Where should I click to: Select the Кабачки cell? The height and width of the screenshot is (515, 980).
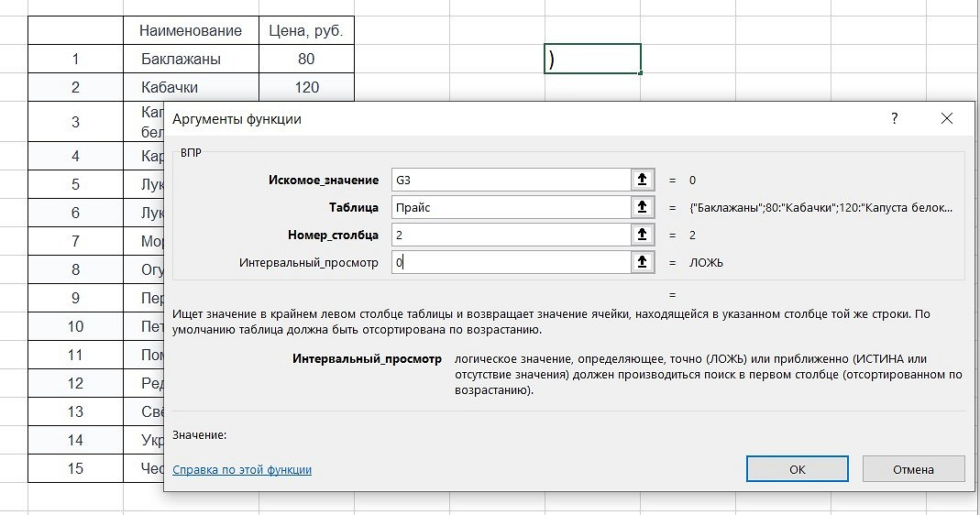pyautogui.click(x=191, y=87)
